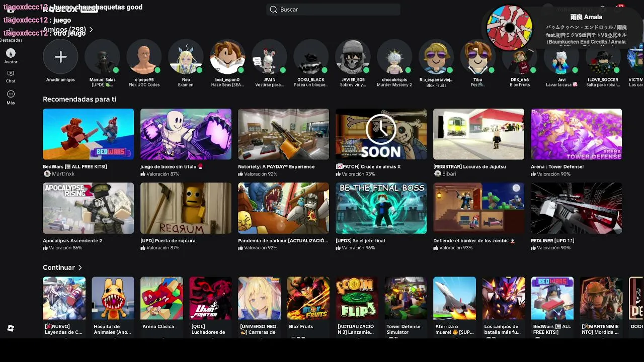Viewport: 644px width, 362px height.
Task: Open creator Mart1nxk's profile link
Action: [63, 174]
